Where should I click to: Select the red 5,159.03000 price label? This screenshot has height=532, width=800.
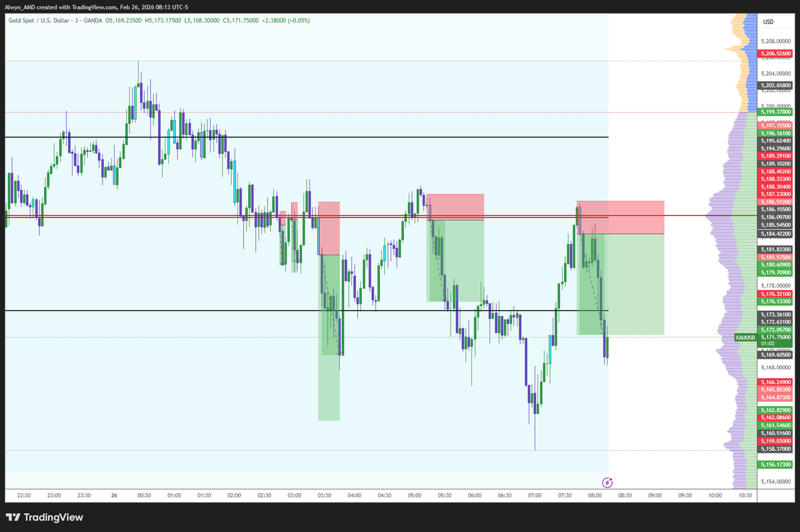[775, 441]
